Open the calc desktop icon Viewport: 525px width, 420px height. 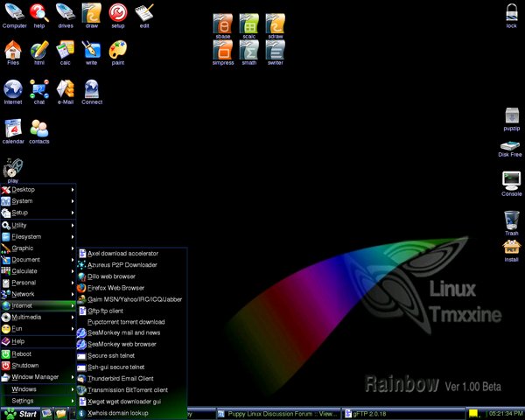(66, 52)
